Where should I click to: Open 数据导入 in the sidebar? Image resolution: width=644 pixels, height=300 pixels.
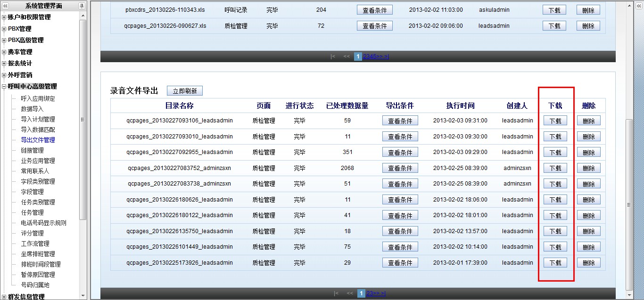pyautogui.click(x=32, y=109)
